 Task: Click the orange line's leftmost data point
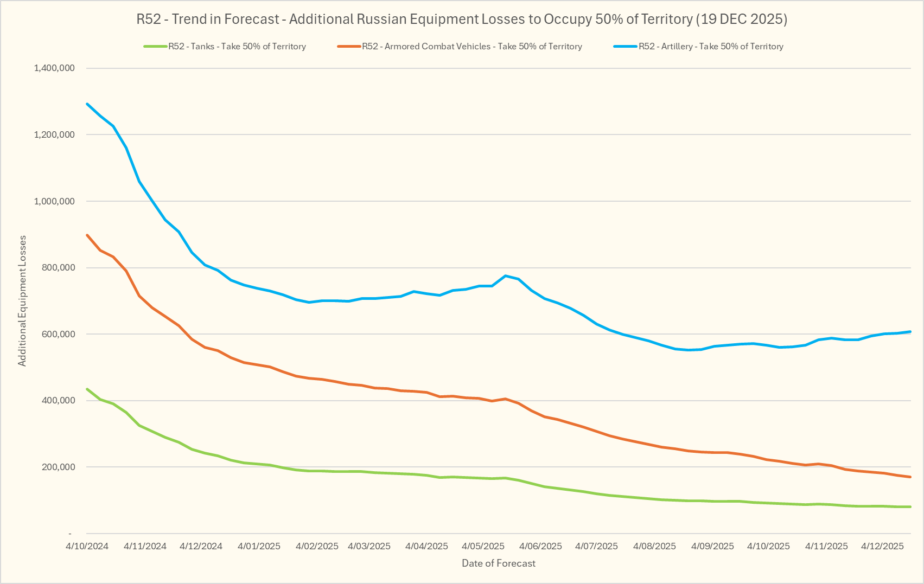(87, 235)
